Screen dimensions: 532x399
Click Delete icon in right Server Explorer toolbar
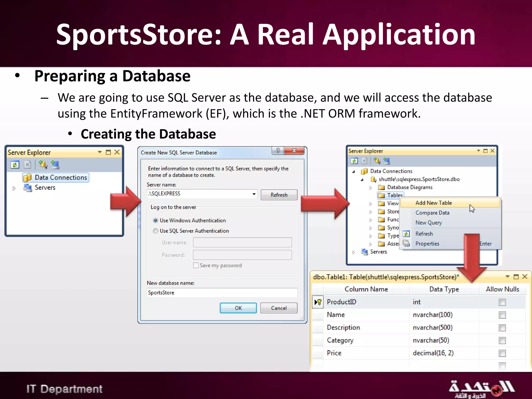coord(364,161)
